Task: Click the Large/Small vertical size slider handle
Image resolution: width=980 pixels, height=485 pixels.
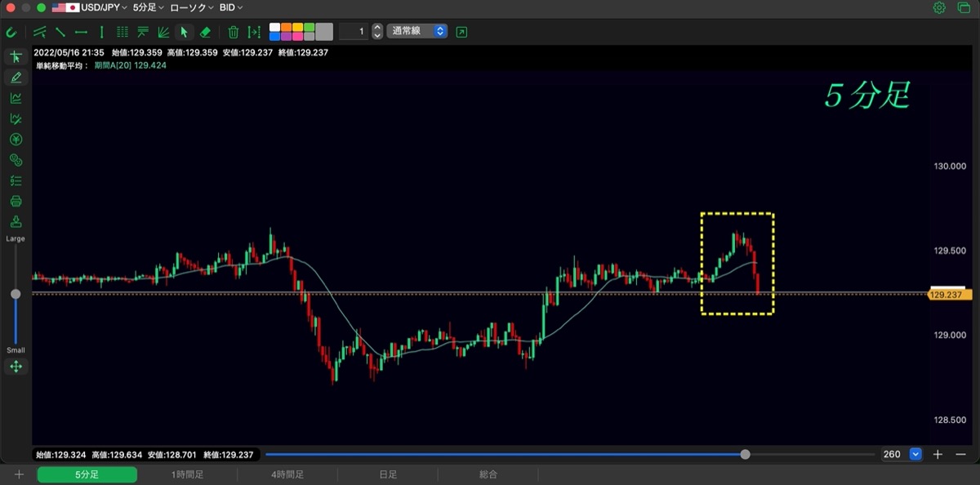Action: coord(16,294)
